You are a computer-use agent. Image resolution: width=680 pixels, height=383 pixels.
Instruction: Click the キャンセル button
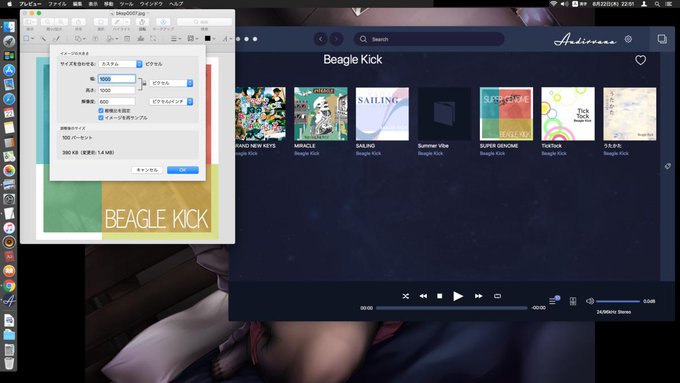147,170
